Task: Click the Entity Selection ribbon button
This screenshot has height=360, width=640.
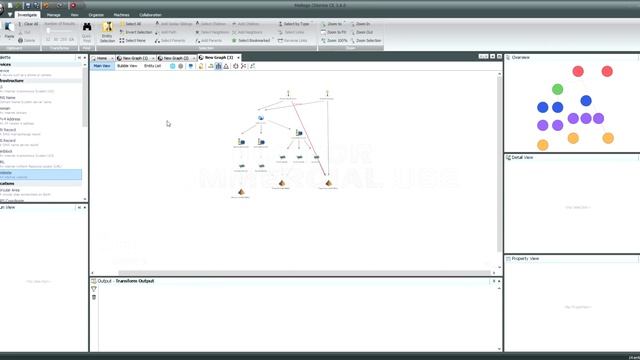Action: coord(107,32)
